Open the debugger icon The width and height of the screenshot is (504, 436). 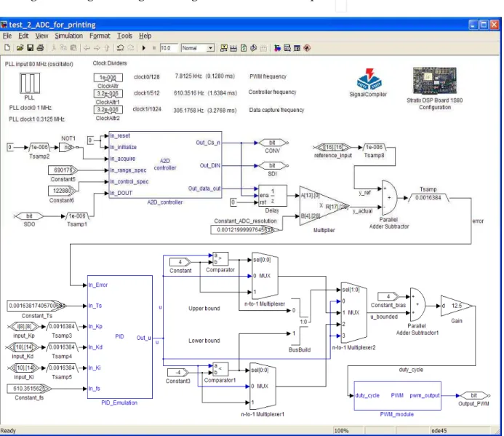[307, 48]
